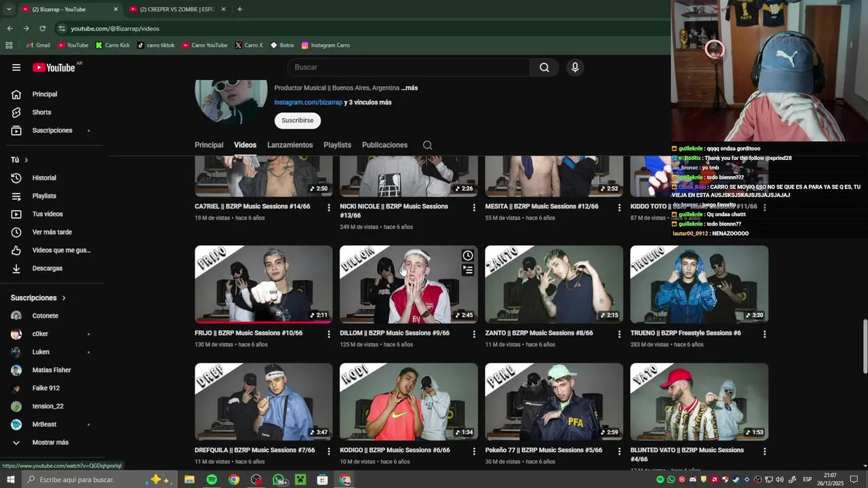The width and height of the screenshot is (868, 488).
Task: Open options menu for TRUENO Freestyle Sessions #6
Action: 764,334
